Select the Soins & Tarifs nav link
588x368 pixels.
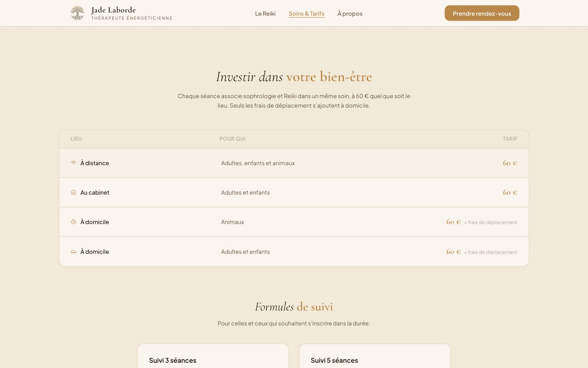[306, 13]
